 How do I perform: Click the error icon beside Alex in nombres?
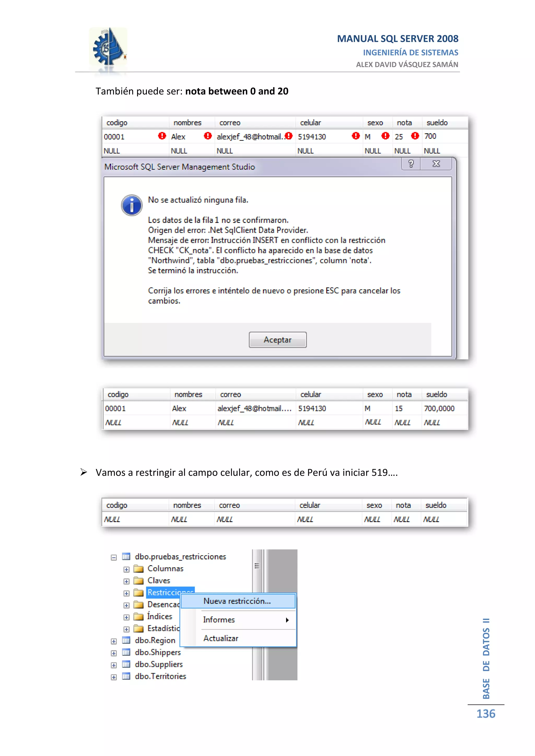tap(208, 136)
